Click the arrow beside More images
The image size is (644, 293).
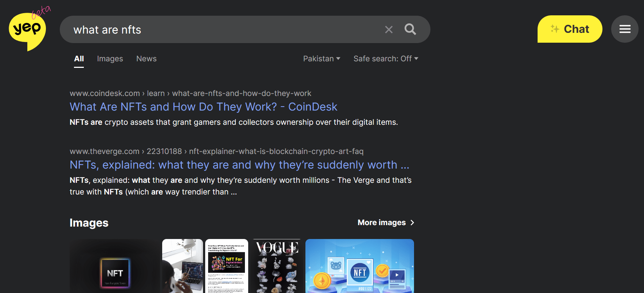coord(412,223)
